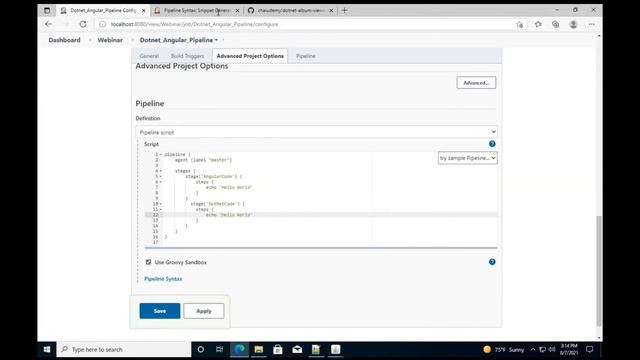This screenshot has width=640, height=360.
Task: Switch to the Pipeline config tab
Action: pyautogui.click(x=305, y=56)
